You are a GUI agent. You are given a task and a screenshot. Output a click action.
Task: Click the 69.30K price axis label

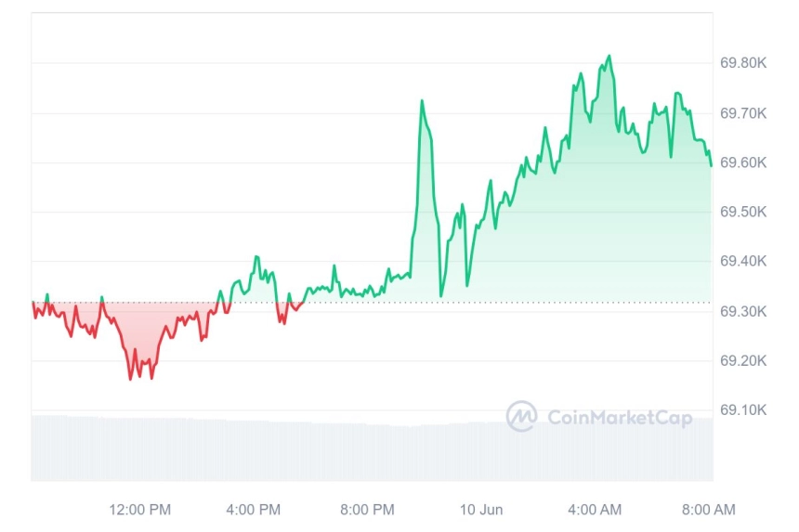(743, 311)
